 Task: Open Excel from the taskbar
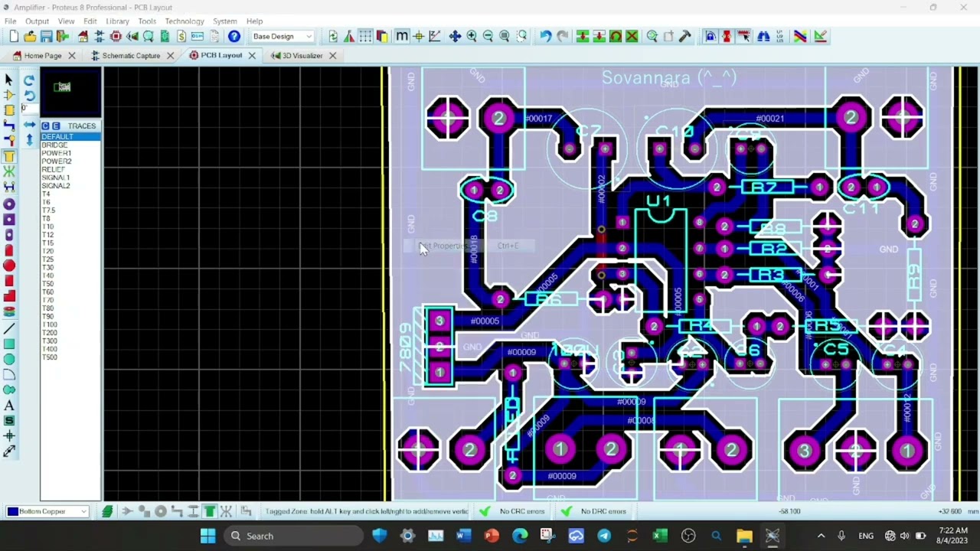pyautogui.click(x=660, y=536)
